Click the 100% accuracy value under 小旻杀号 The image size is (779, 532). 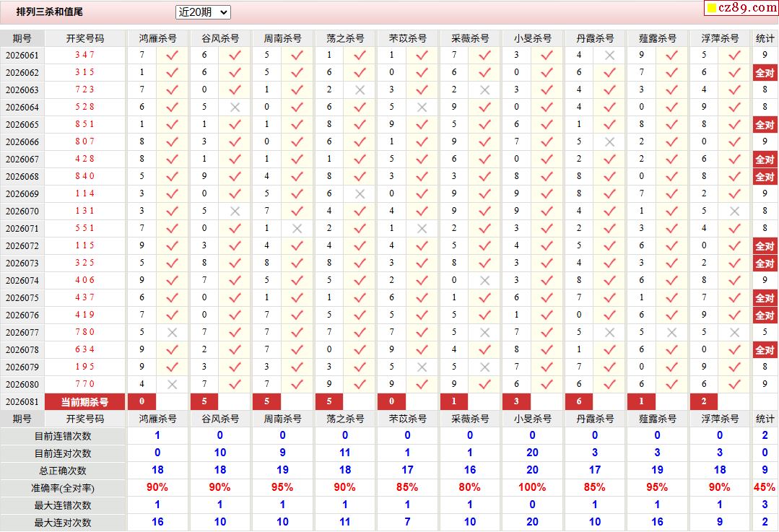pyautogui.click(x=532, y=487)
